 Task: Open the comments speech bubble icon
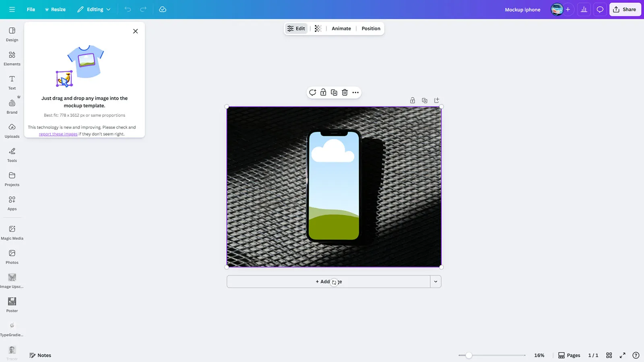tap(600, 10)
